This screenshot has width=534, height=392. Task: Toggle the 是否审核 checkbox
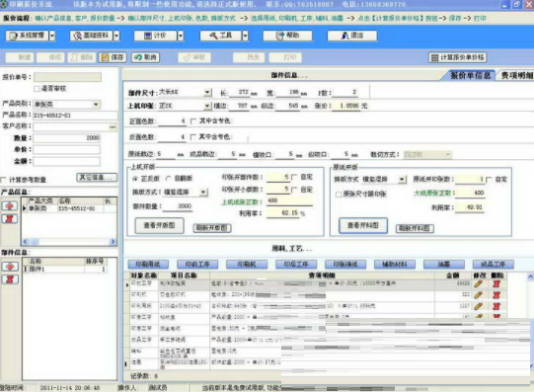pos(37,89)
